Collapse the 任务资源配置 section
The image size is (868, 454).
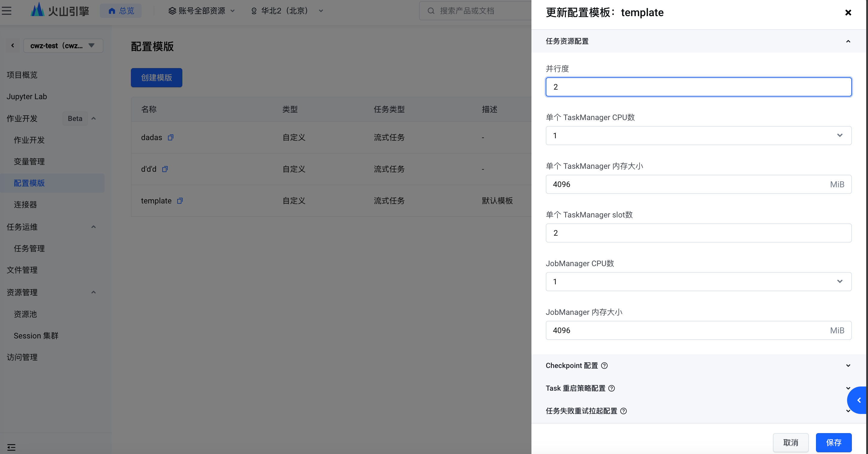pos(848,41)
